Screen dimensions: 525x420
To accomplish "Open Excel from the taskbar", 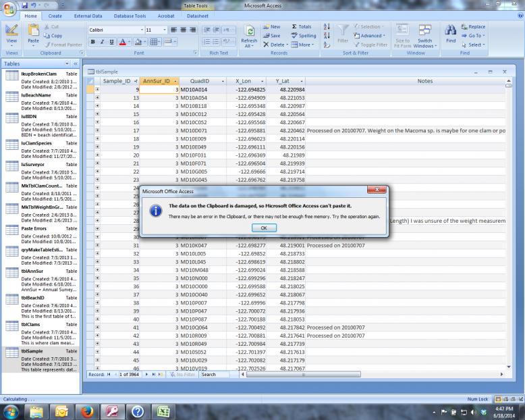I will tap(163, 412).
